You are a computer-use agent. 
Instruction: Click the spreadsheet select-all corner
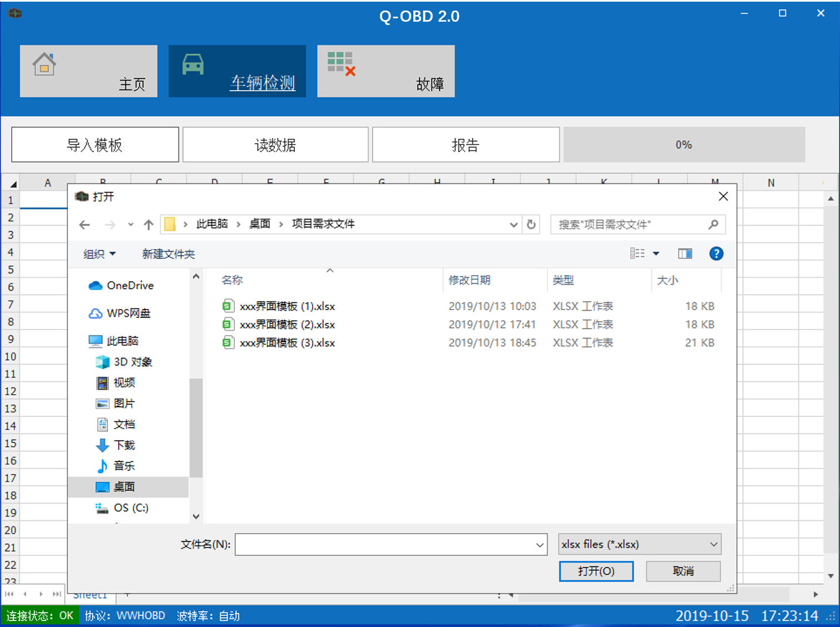tap(11, 183)
